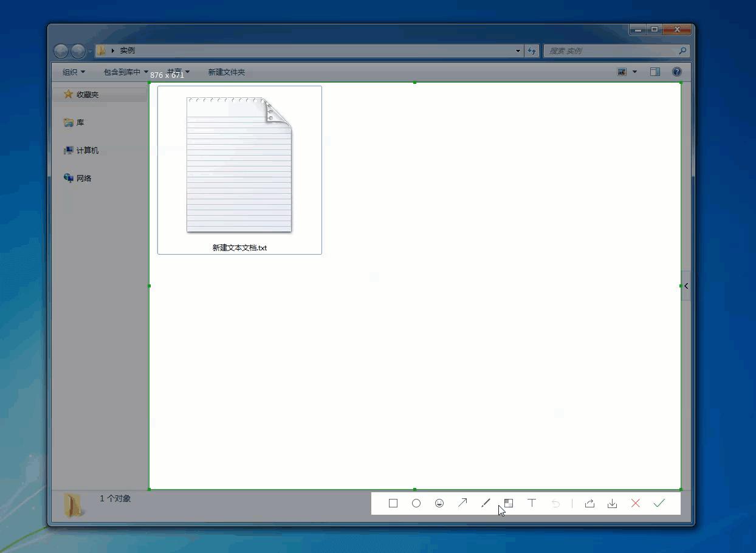Image resolution: width=756 pixels, height=553 pixels.
Task: Select the brush pen tool
Action: 486,503
